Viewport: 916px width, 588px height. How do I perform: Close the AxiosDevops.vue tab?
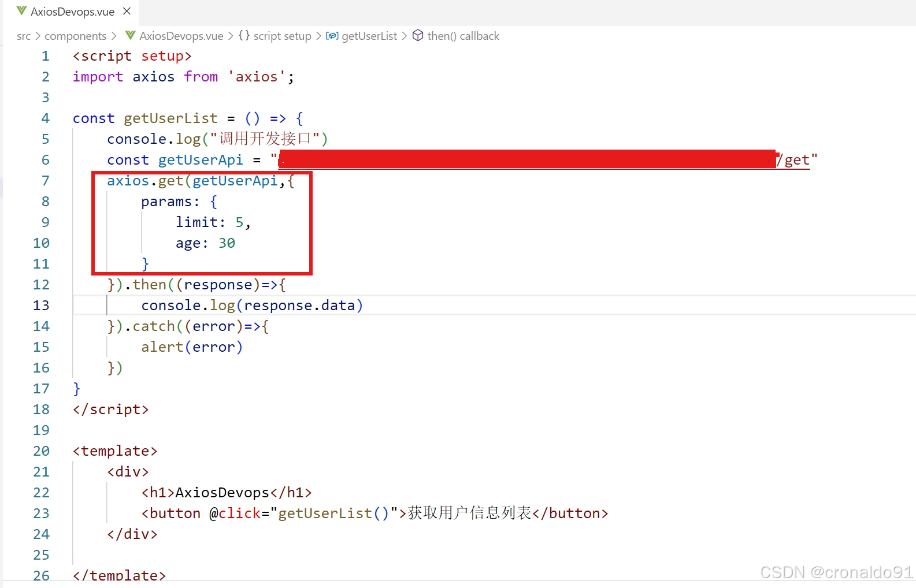127,11
